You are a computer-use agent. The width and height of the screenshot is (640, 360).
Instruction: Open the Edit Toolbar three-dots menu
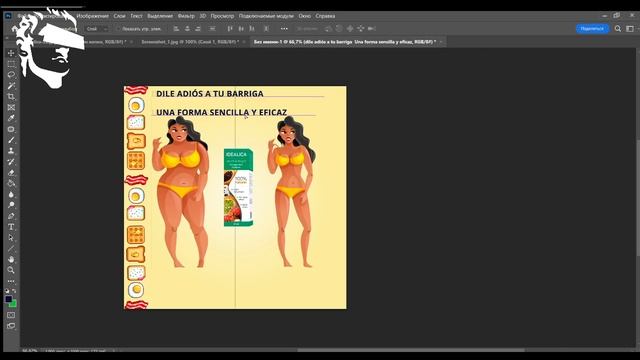point(11,281)
